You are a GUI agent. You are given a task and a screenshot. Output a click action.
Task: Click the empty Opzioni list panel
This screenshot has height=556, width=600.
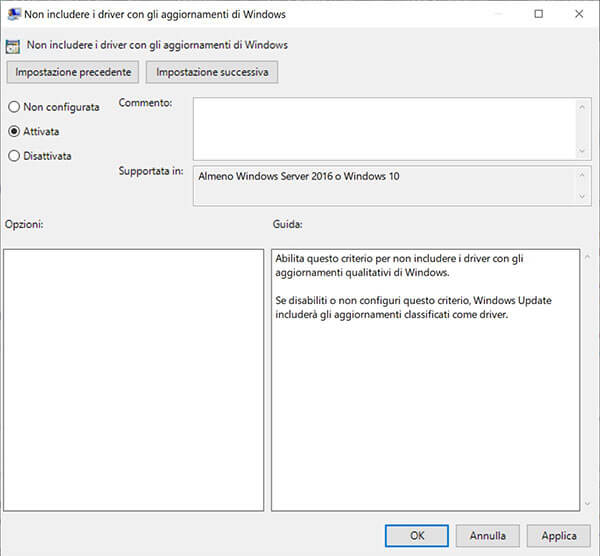134,380
